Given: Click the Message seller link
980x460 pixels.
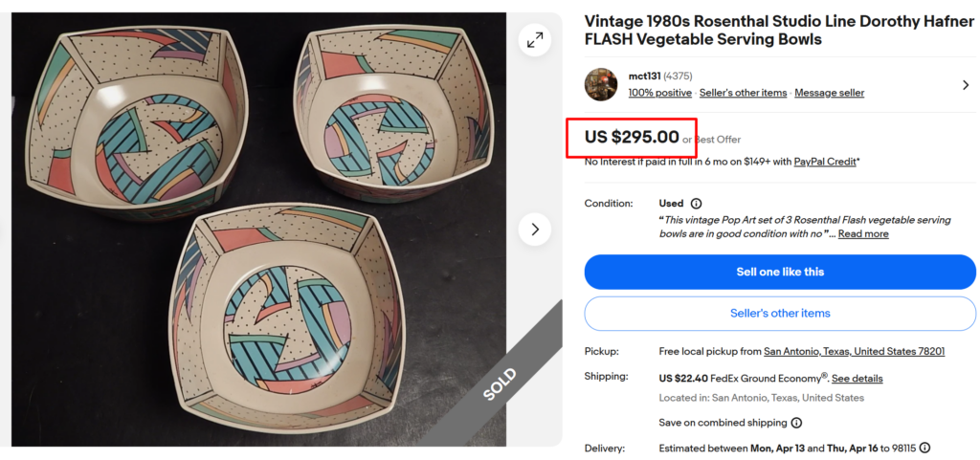Looking at the screenshot, I should 829,93.
